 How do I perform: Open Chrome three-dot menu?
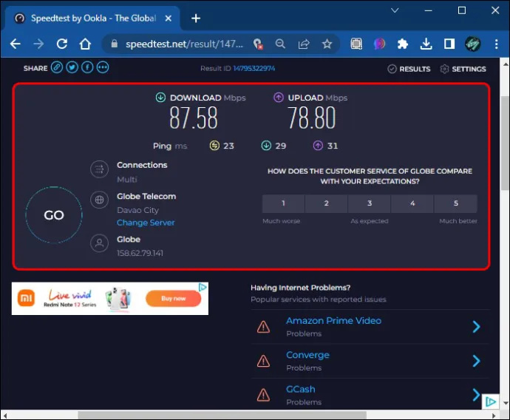pyautogui.click(x=497, y=44)
